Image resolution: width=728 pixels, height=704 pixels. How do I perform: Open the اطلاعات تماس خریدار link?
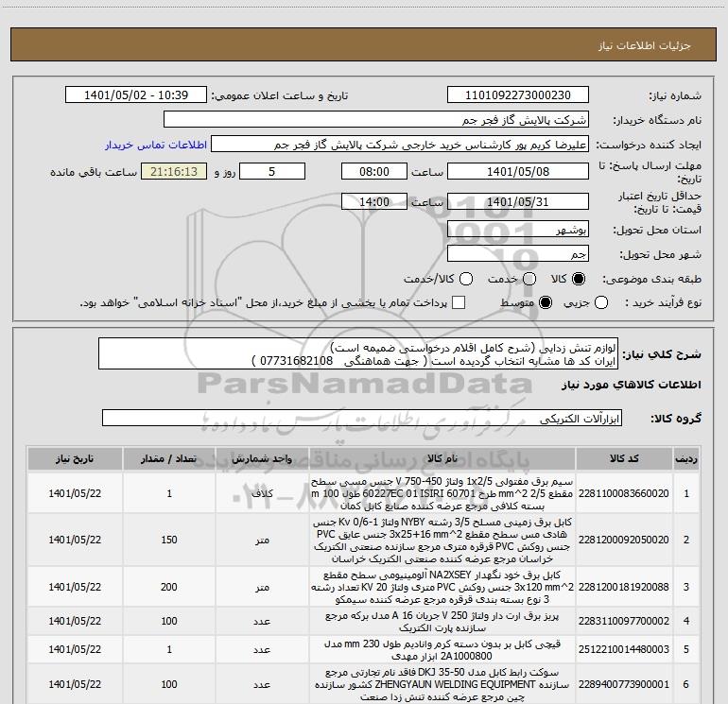tap(156, 145)
